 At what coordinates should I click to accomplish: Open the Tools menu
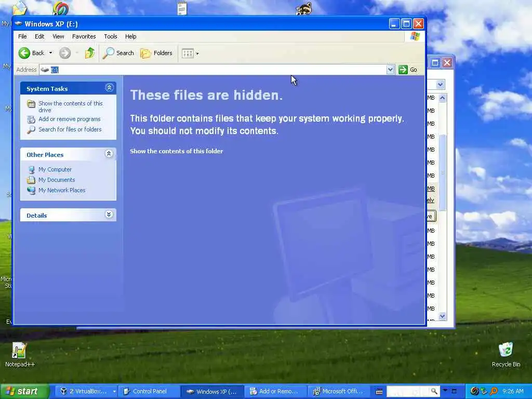click(x=111, y=36)
